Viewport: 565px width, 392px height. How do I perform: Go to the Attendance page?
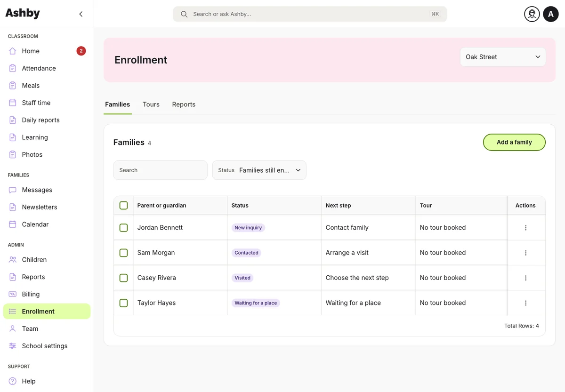point(47,68)
